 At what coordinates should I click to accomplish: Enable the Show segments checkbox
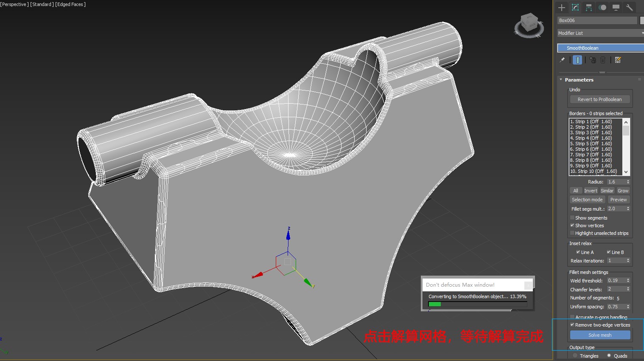click(572, 218)
